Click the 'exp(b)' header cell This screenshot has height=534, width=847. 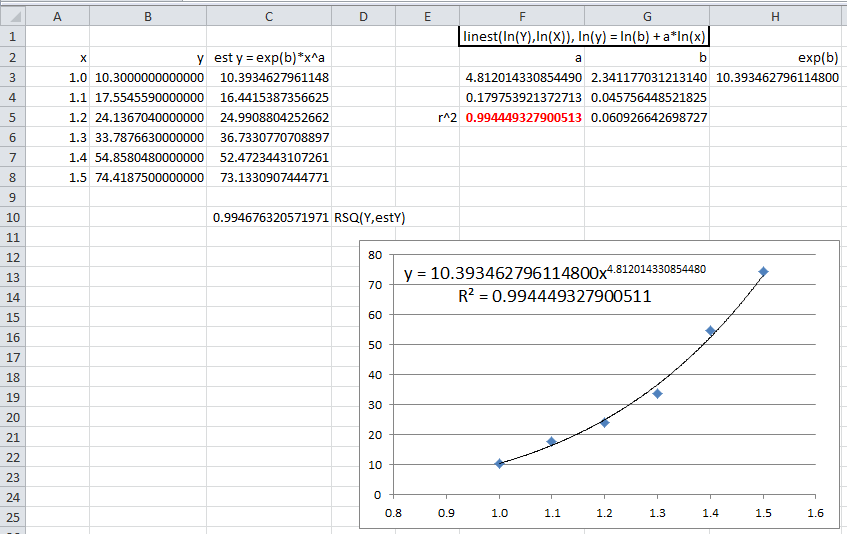click(x=775, y=57)
